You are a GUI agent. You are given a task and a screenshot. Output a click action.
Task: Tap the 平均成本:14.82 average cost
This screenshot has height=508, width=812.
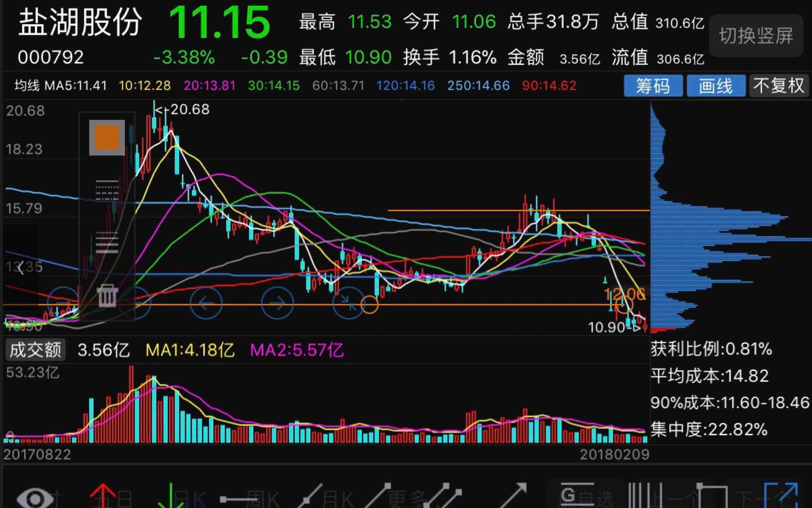(710, 376)
